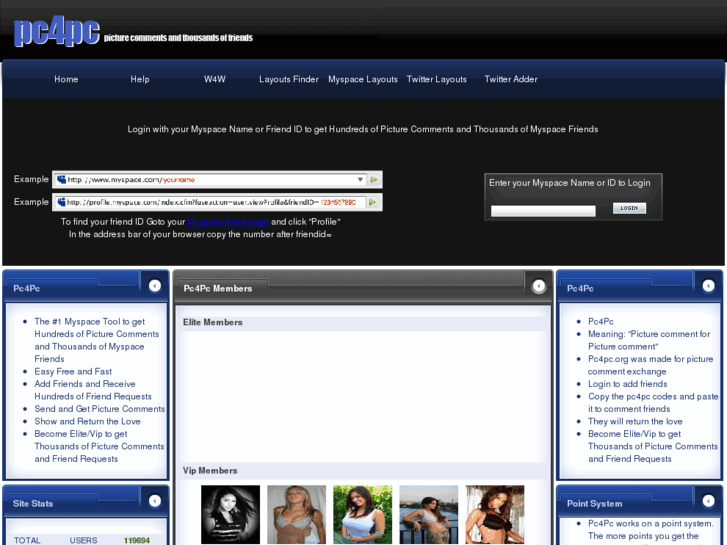Screen dimensions: 727x545
Task: Click the Myspace favicon in the yourname example bar
Action: coord(61,180)
